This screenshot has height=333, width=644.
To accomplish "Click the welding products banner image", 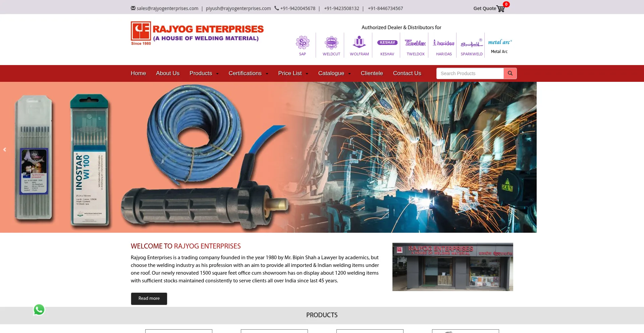I will pyautogui.click(x=268, y=157).
